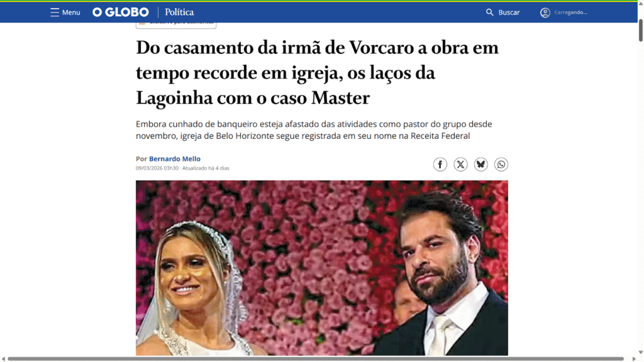Click the O Globo logo
This screenshot has width=644, height=362.
(x=120, y=13)
